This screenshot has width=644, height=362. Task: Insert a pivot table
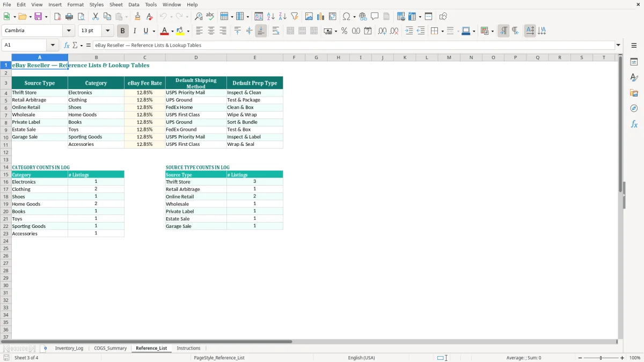(333, 17)
